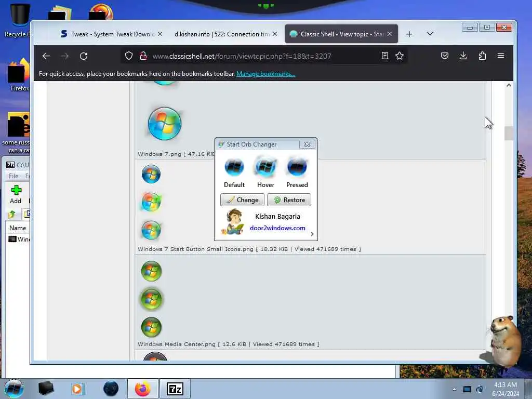Click the Restore button

289,200
